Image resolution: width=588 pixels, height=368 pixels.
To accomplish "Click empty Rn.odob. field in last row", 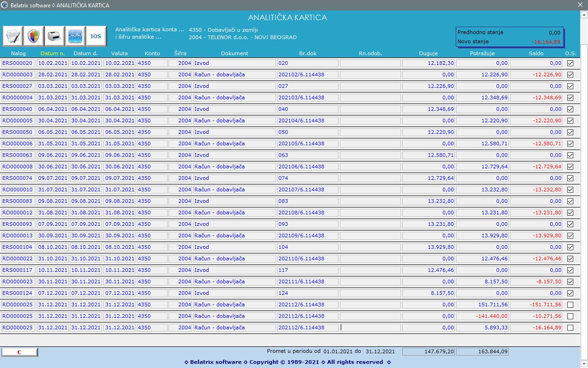I will [x=370, y=328].
